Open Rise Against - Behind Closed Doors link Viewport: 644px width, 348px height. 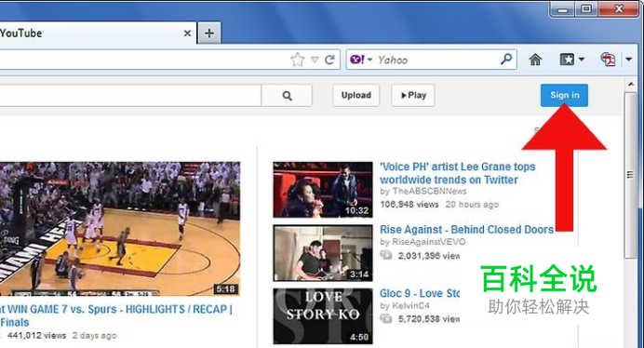pyautogui.click(x=466, y=229)
